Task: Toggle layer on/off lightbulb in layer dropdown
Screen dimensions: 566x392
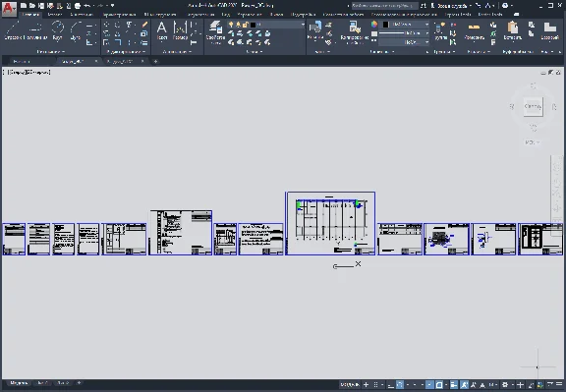Action: [x=231, y=25]
